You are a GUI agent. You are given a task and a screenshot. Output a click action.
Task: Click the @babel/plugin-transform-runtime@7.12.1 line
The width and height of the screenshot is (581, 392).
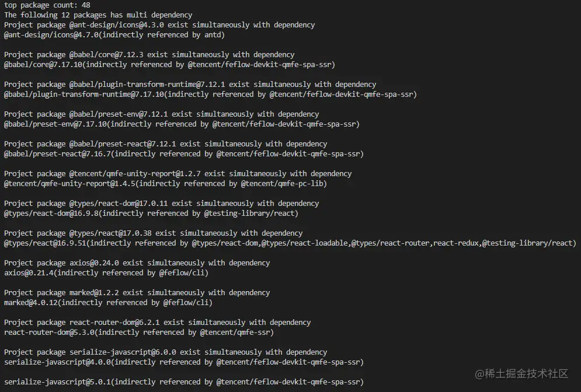coord(190,85)
